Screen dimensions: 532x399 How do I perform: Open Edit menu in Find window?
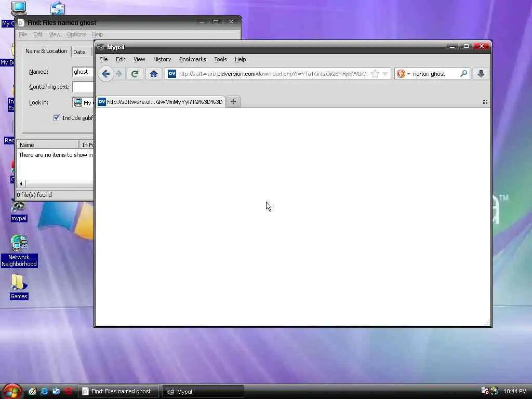(x=37, y=35)
